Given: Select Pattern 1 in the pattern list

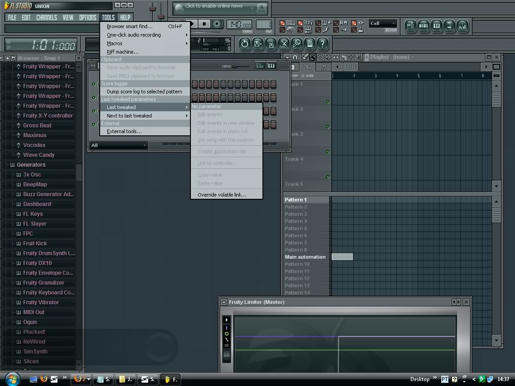Looking at the screenshot, I should [x=306, y=200].
